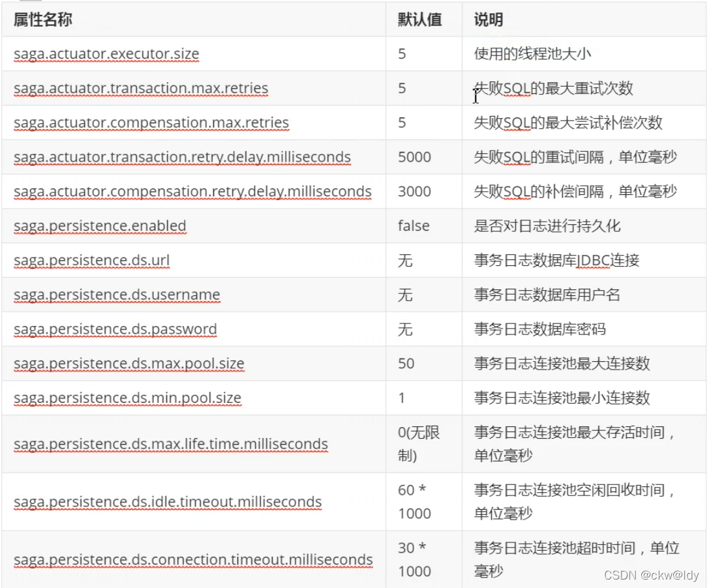Click the 说明 column header
Viewport: 709px width, 588px height.
point(489,20)
